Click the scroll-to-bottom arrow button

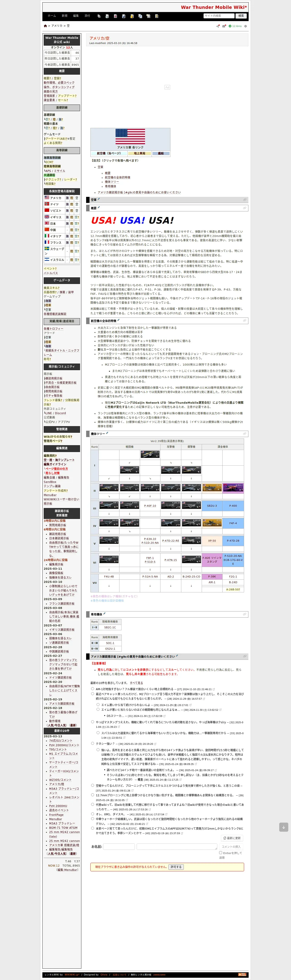click(283, 827)
